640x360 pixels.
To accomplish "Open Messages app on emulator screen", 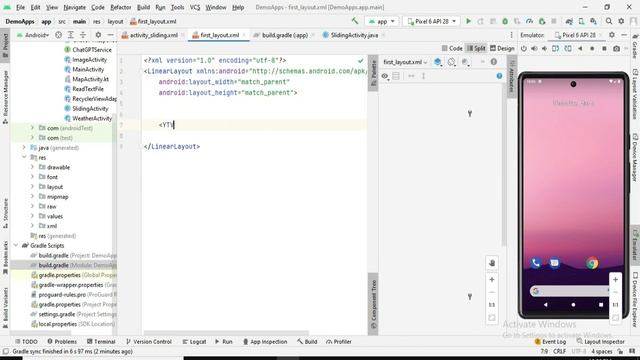I will tap(554, 263).
